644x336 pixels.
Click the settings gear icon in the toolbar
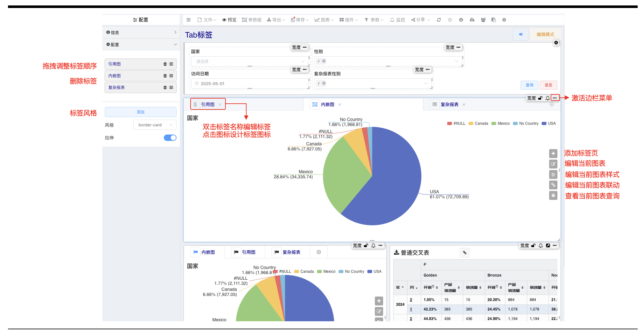[x=504, y=20]
